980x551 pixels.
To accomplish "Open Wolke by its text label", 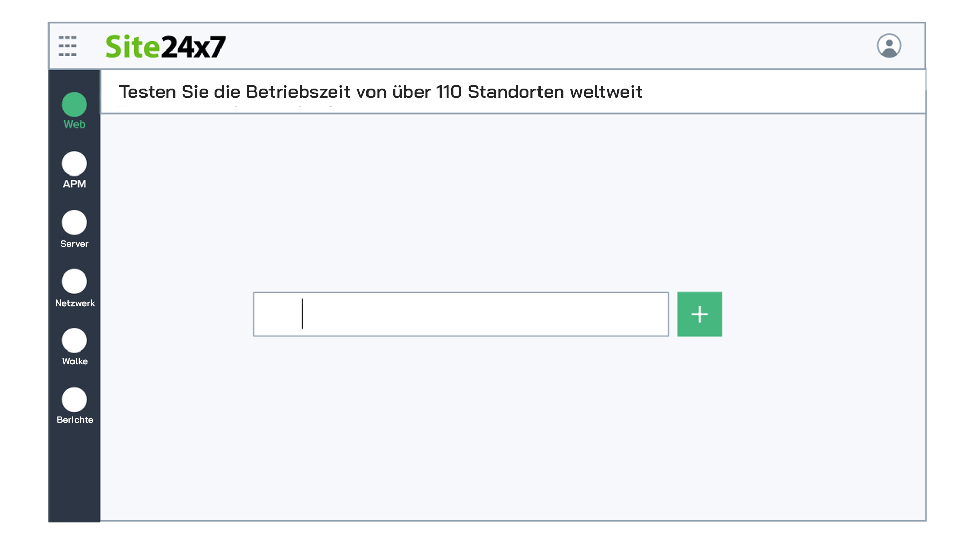I will 75,361.
